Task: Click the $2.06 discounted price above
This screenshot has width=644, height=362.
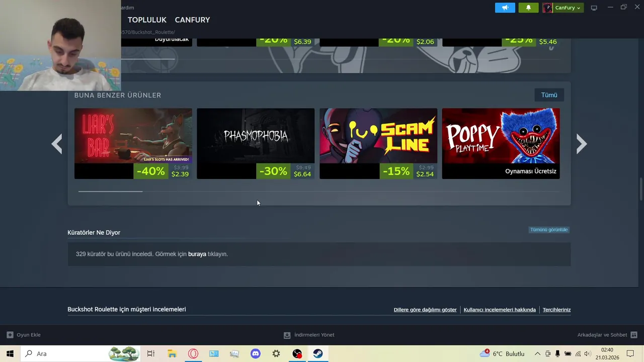Action: coord(425,42)
